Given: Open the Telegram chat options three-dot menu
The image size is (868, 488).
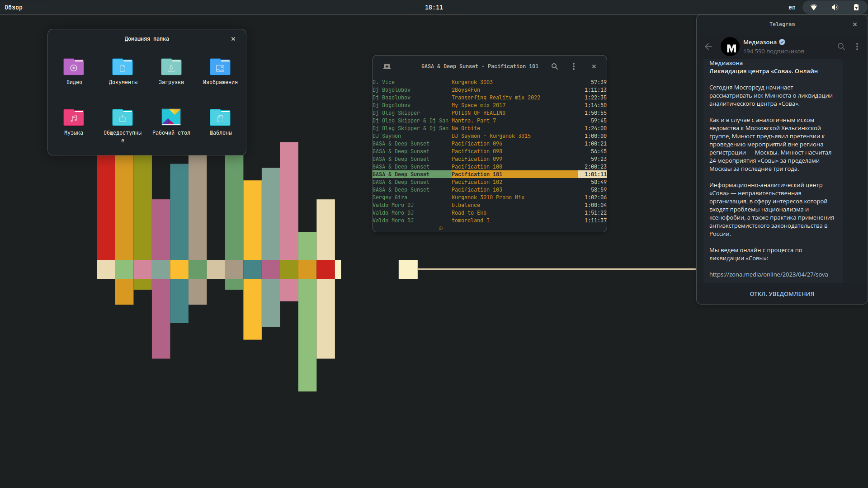Looking at the screenshot, I should 857,47.
